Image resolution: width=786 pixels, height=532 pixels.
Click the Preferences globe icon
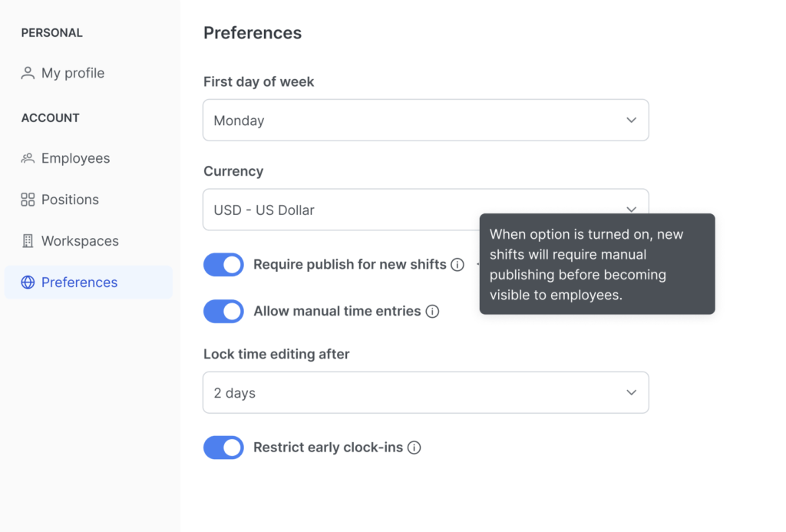click(x=28, y=283)
